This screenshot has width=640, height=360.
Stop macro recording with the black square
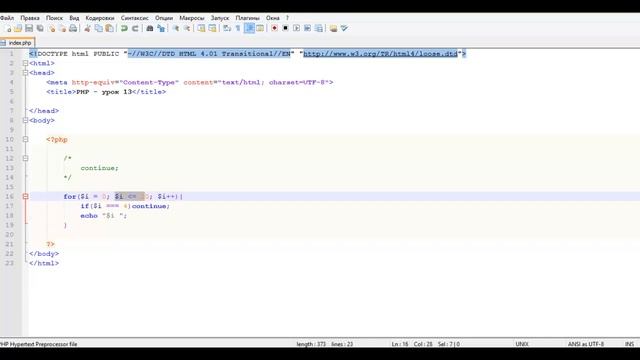point(285,29)
